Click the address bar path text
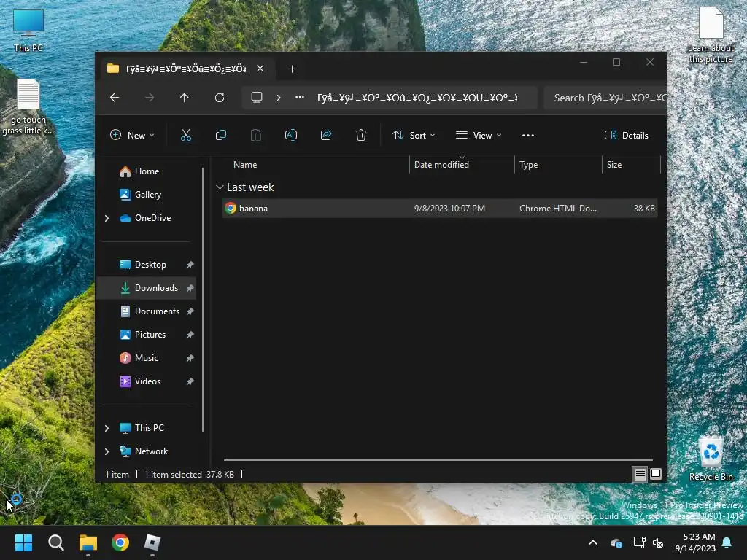 (x=417, y=98)
